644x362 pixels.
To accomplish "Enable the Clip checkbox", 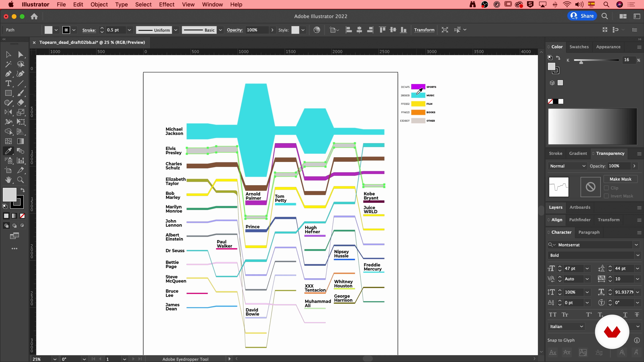I will tap(606, 188).
